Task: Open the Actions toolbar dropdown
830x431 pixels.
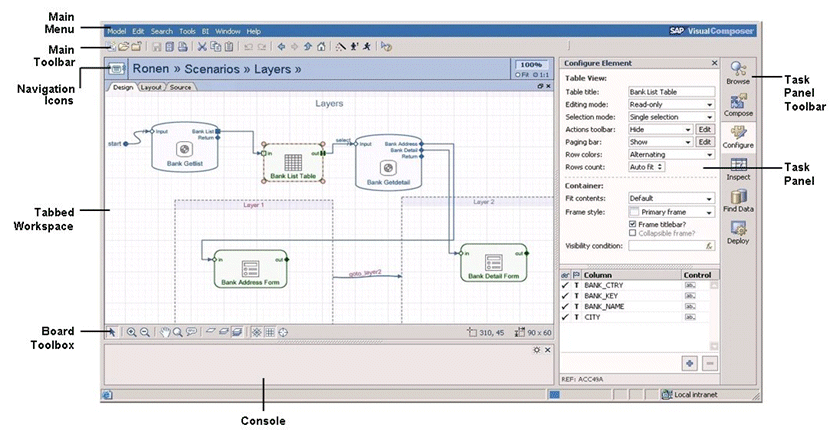Action: click(x=660, y=129)
